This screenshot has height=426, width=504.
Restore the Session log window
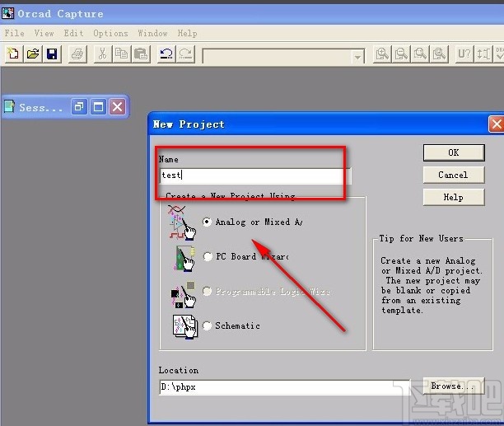tap(79, 106)
